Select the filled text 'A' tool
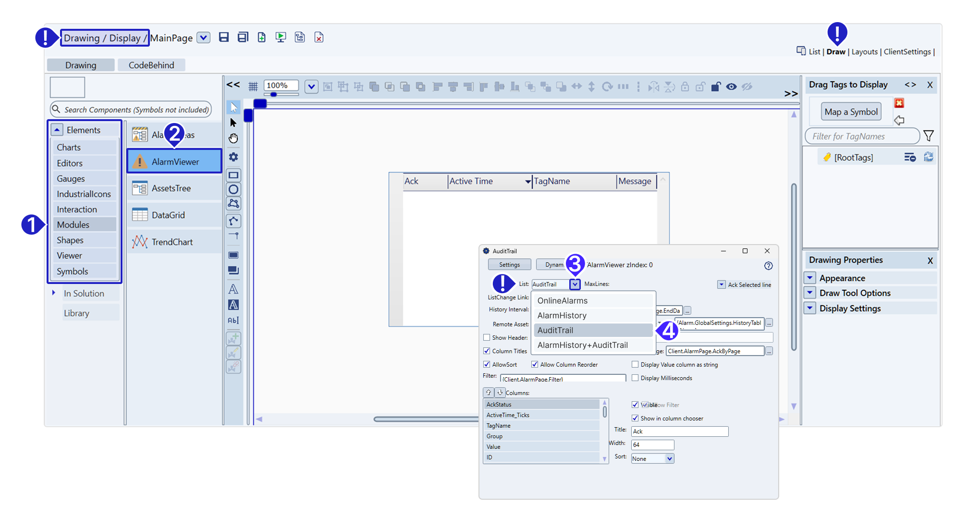Screen dimensions: 980x518 tap(233, 305)
